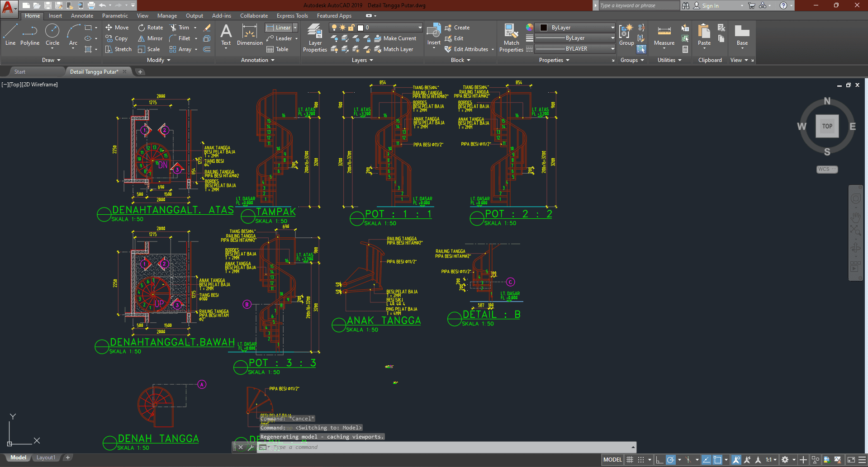Open the Annotate ribbon tab

tap(82, 16)
